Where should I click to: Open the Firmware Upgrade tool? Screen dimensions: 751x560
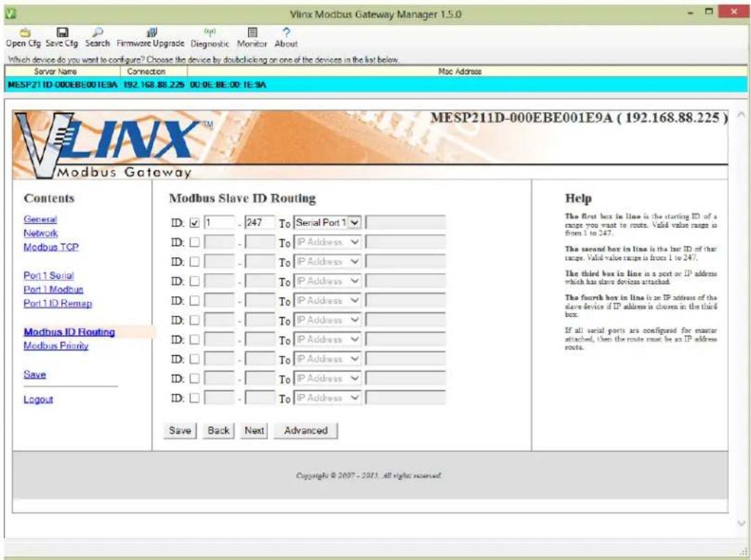(x=150, y=38)
